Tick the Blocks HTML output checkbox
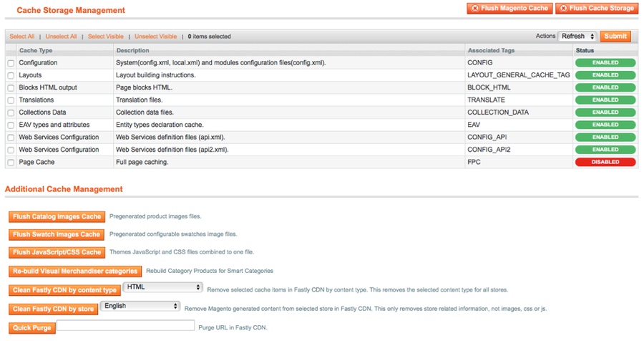Screen dimensions: 644x341 click(11, 88)
